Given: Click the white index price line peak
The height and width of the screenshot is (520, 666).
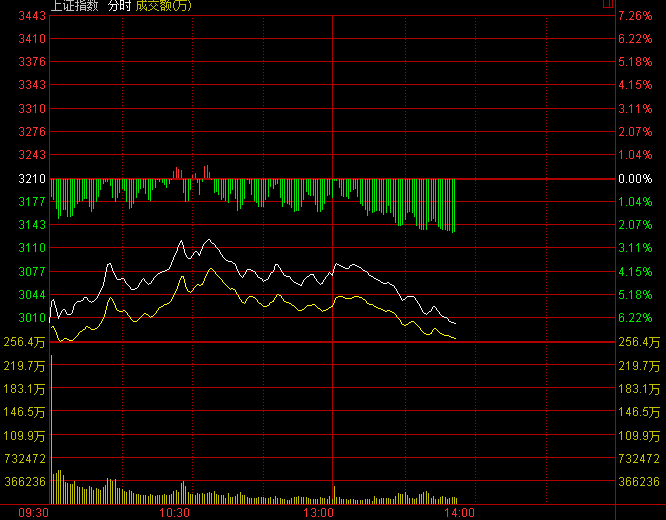Looking at the screenshot, I should click(209, 240).
